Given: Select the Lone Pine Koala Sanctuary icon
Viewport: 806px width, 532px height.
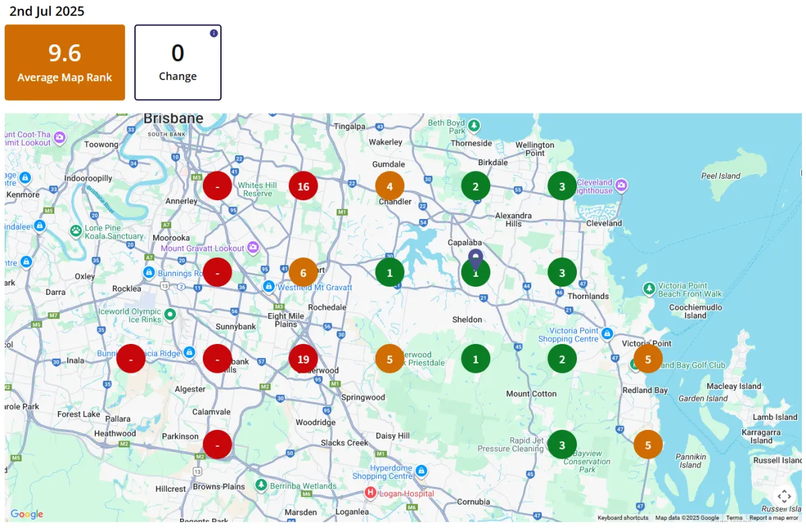Looking at the screenshot, I should tap(76, 231).
